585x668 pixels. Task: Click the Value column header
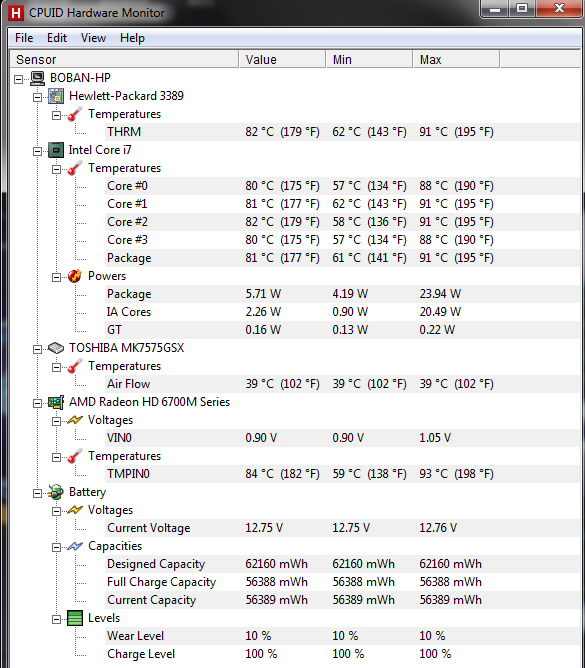282,60
